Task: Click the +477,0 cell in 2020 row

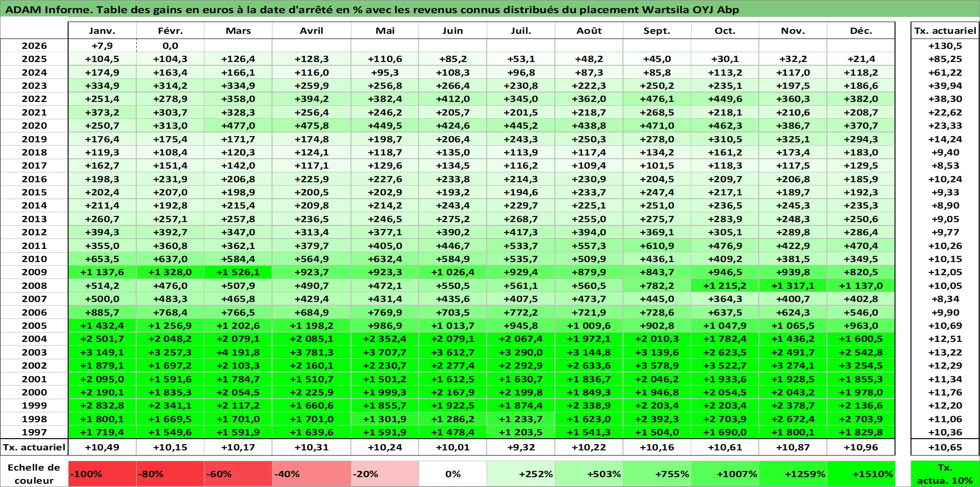Action: coord(238,125)
